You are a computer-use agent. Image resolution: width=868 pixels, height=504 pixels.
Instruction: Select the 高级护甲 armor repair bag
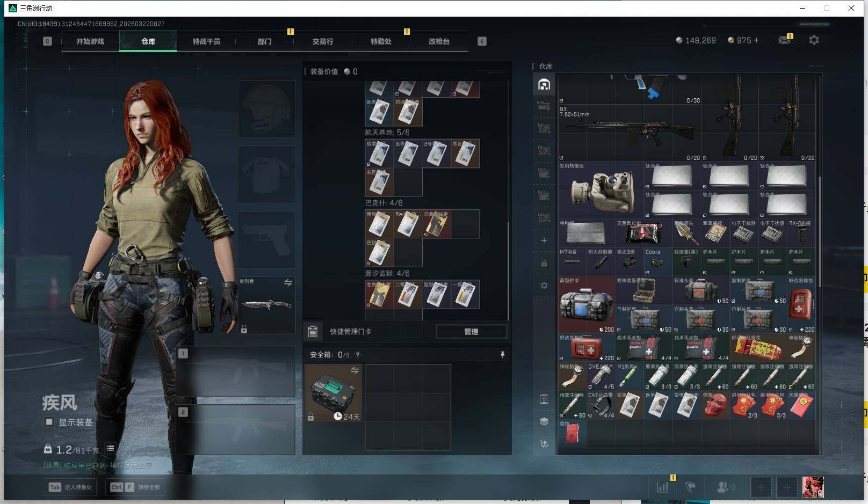pyautogui.click(x=587, y=304)
